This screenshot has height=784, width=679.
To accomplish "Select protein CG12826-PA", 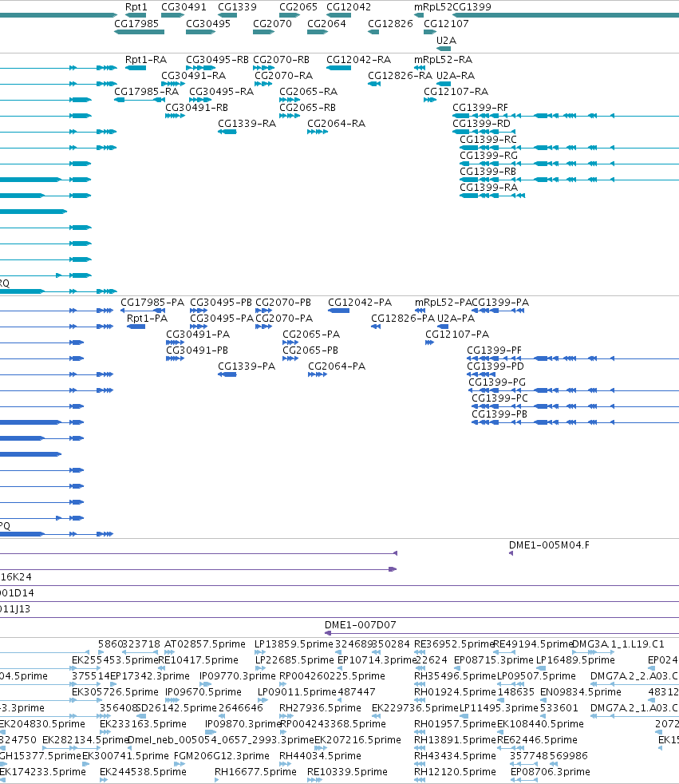I will coord(403,319).
